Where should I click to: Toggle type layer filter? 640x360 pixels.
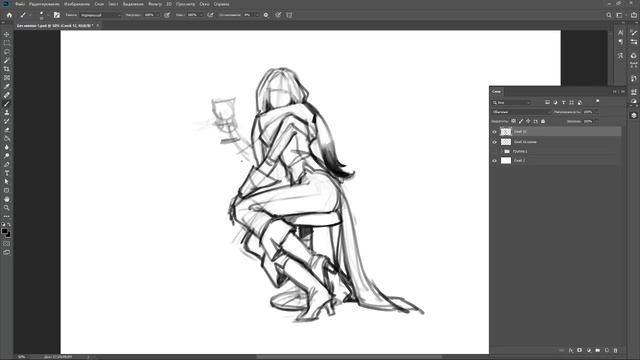point(564,102)
